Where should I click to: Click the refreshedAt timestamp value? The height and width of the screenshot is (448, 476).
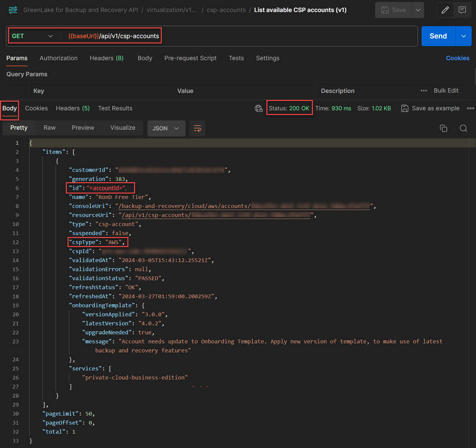point(166,296)
